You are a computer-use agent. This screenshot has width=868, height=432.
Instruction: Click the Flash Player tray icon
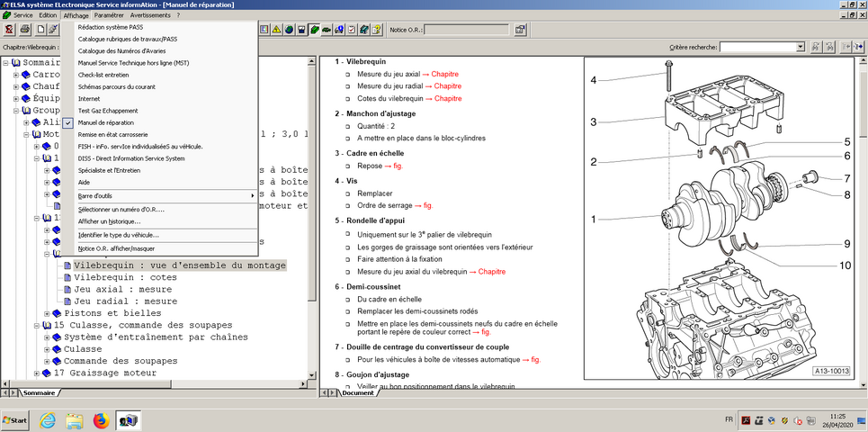coord(746,420)
